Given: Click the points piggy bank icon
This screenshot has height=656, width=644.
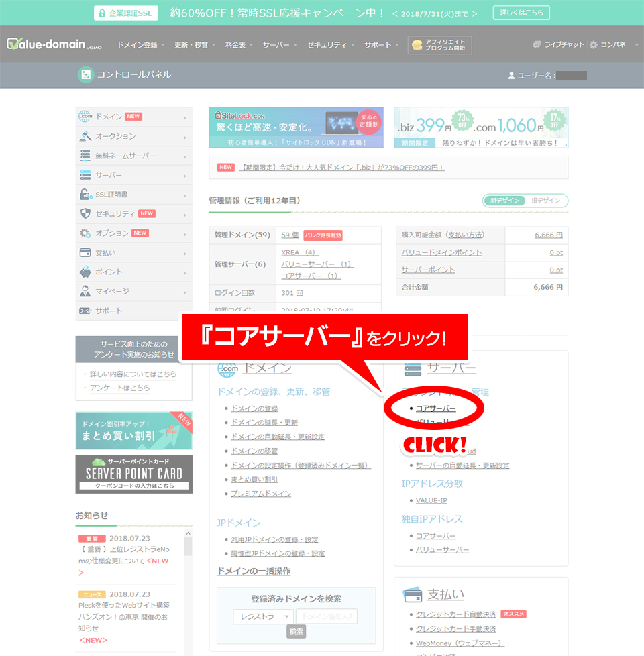Looking at the screenshot, I should 85,272.
